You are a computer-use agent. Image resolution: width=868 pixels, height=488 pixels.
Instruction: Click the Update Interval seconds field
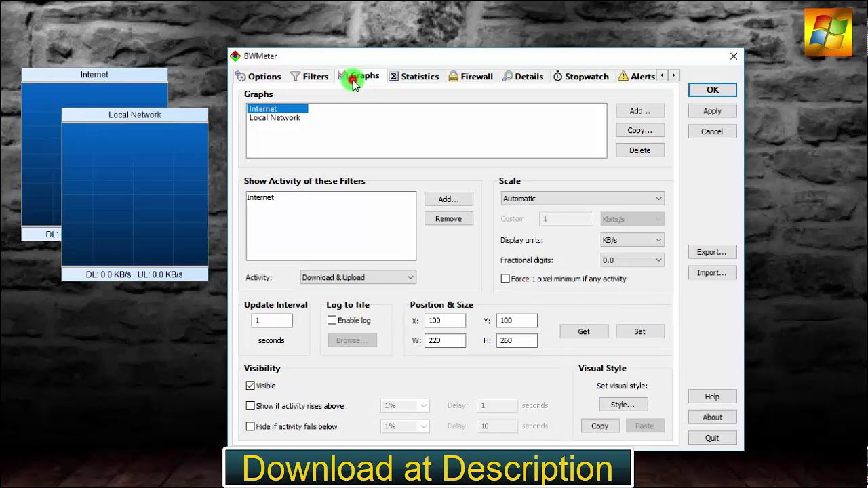pos(272,321)
